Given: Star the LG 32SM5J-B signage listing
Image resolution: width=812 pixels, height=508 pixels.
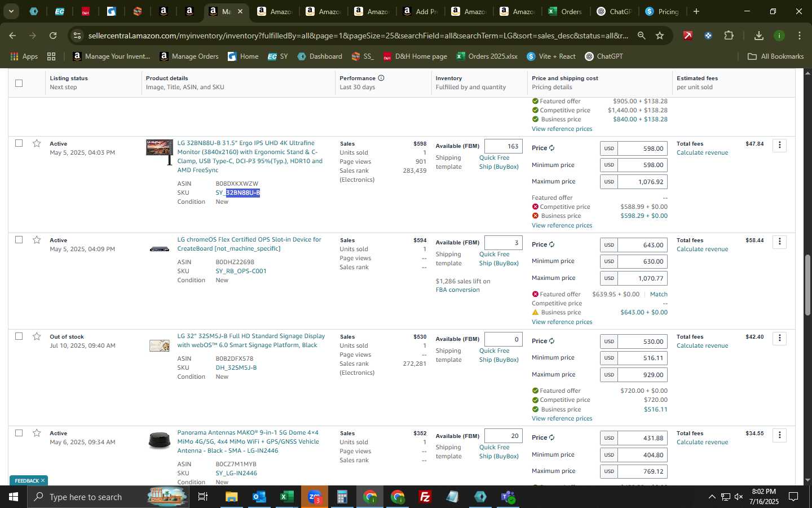Looking at the screenshot, I should (x=37, y=336).
